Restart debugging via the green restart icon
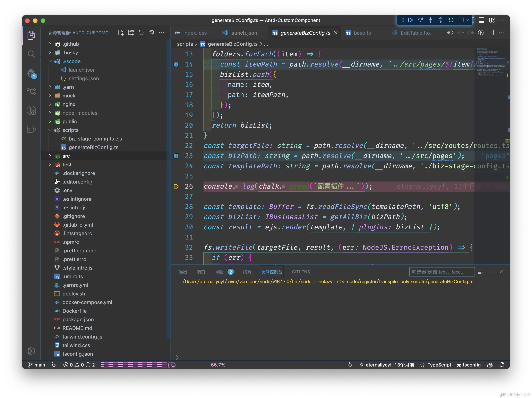Image resolution: width=532 pixels, height=398 pixels. [x=450, y=20]
